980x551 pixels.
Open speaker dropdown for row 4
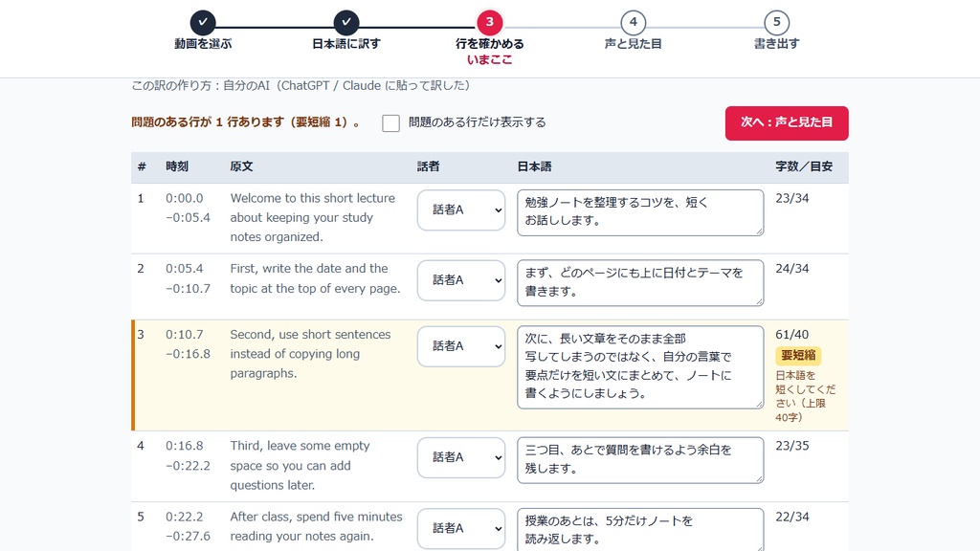point(461,457)
